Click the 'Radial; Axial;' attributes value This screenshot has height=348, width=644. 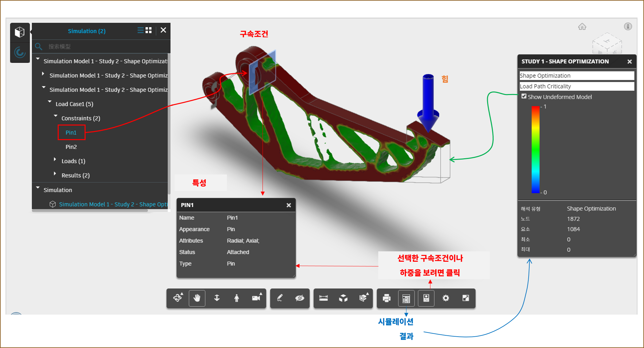(x=243, y=241)
